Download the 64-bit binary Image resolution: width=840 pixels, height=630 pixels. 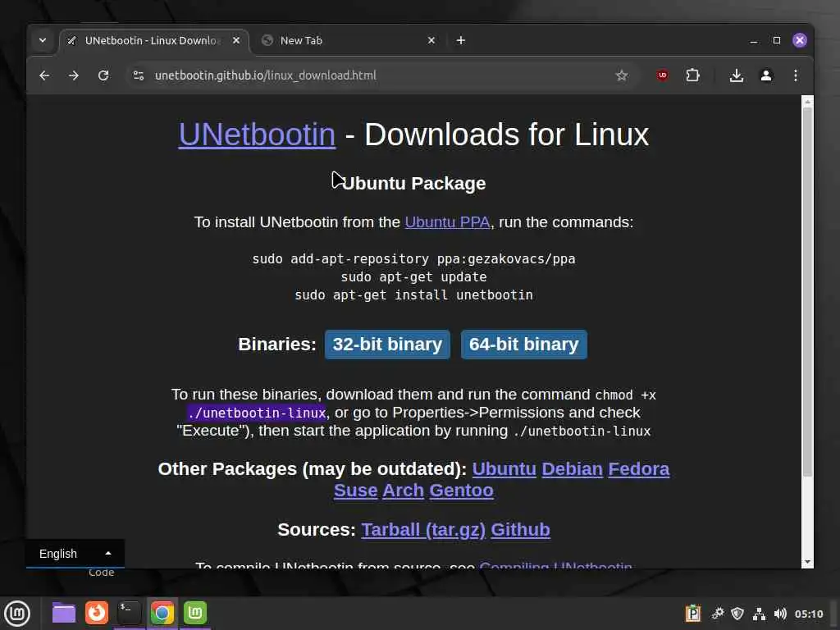pyautogui.click(x=524, y=344)
